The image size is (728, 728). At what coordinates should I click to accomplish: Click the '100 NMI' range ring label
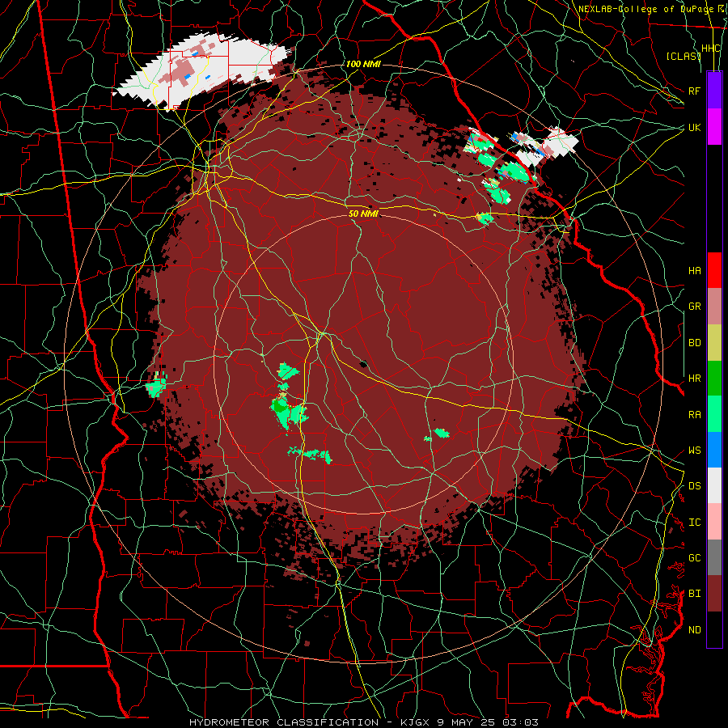[x=363, y=64]
